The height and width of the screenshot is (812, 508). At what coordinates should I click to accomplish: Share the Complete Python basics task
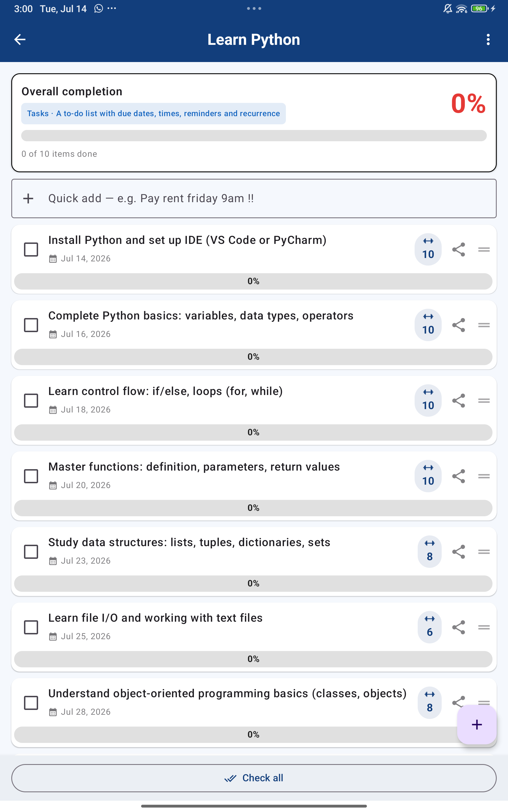point(459,325)
